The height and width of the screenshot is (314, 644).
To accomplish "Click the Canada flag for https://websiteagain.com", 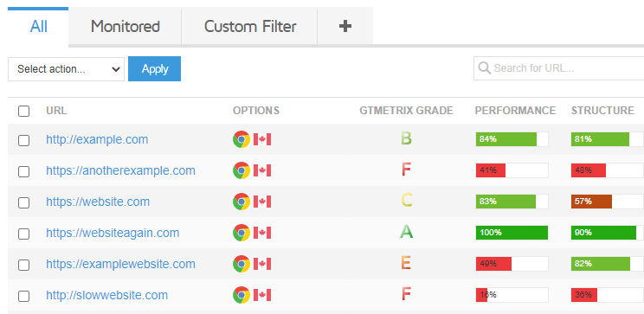I will (x=262, y=234).
